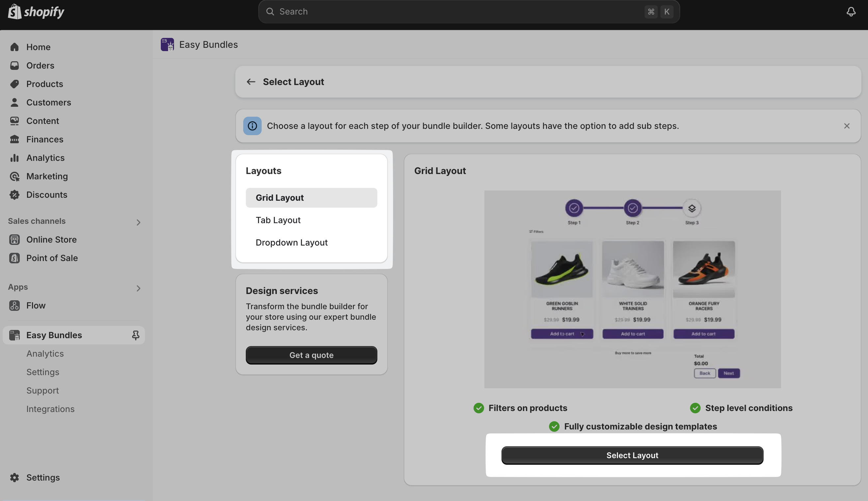Image resolution: width=868 pixels, height=501 pixels.
Task: Open the Discounts section
Action: [x=47, y=194]
